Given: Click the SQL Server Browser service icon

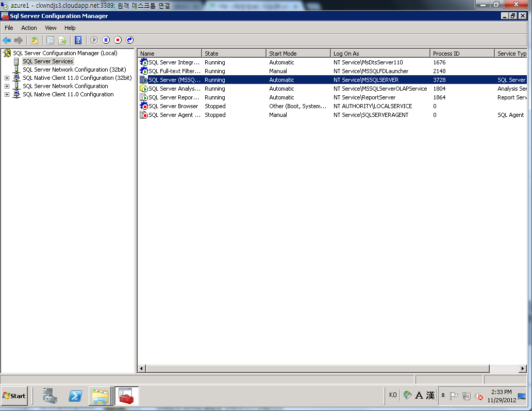Looking at the screenshot, I should (144, 106).
